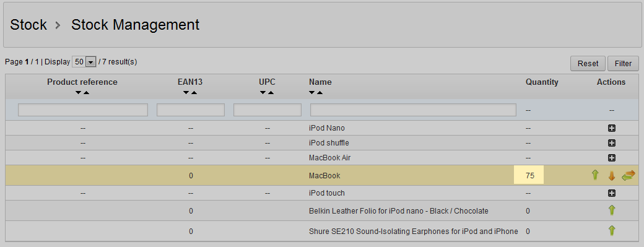Image resolution: width=644 pixels, height=247 pixels.
Task: Click the iPod shuffle product name
Action: [329, 143]
